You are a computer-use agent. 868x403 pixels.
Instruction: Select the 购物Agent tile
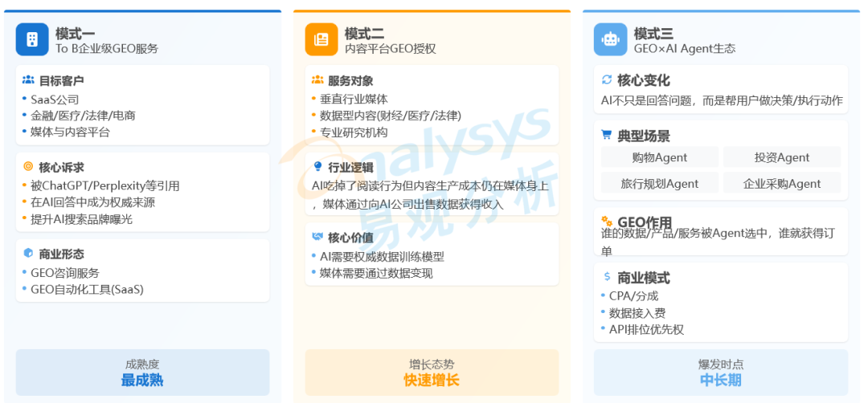(x=660, y=157)
